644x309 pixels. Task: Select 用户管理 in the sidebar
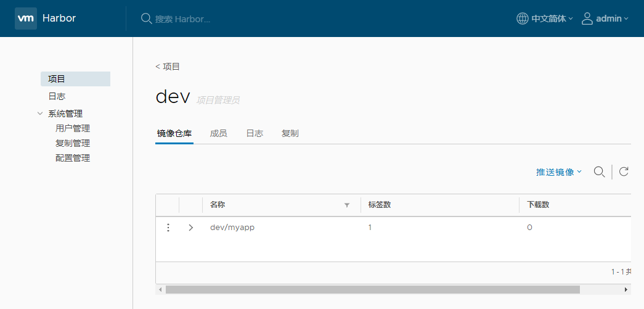click(x=73, y=128)
